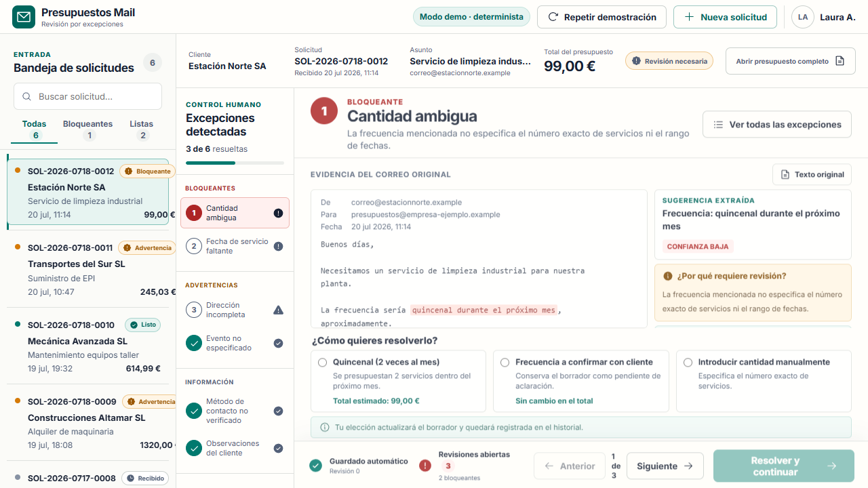868x488 pixels.
Task: Click the number 3 circle for Dirección incompleta
Action: (194, 310)
